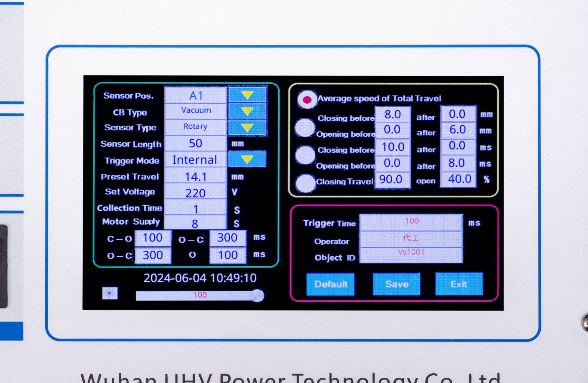Click the Motor Supply label

click(x=131, y=222)
